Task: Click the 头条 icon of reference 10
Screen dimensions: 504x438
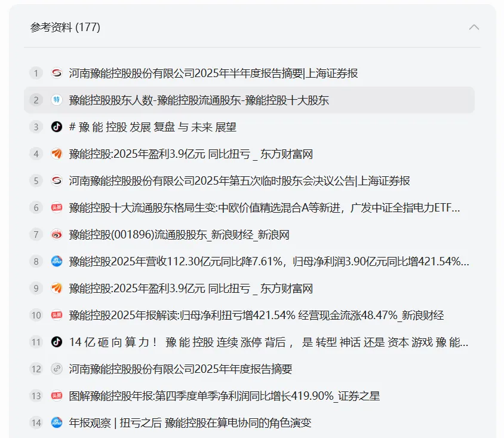Action: (x=57, y=315)
